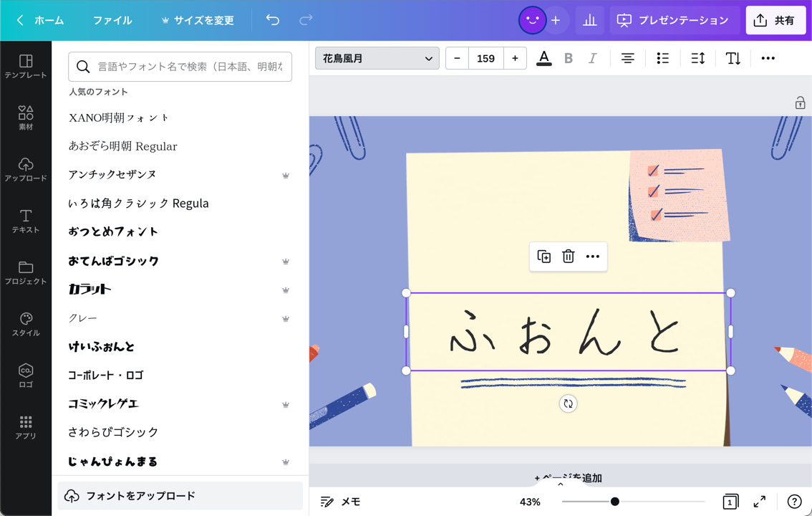Decrease the font size with minus
Image resolution: width=812 pixels, height=516 pixels.
coord(457,58)
